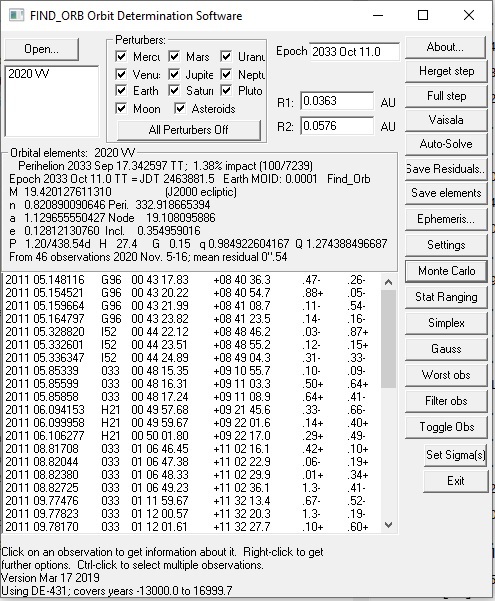Start Stat Ranging
The image size is (495, 601).
446,297
